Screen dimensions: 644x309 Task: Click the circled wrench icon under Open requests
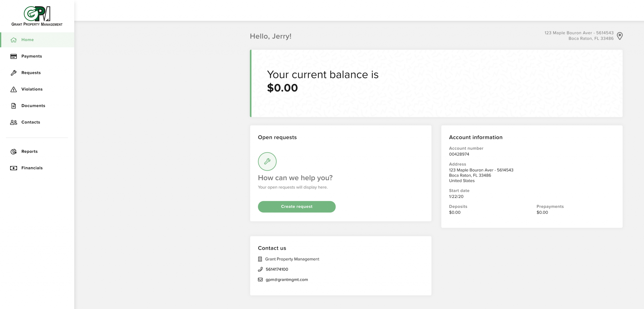(x=267, y=161)
